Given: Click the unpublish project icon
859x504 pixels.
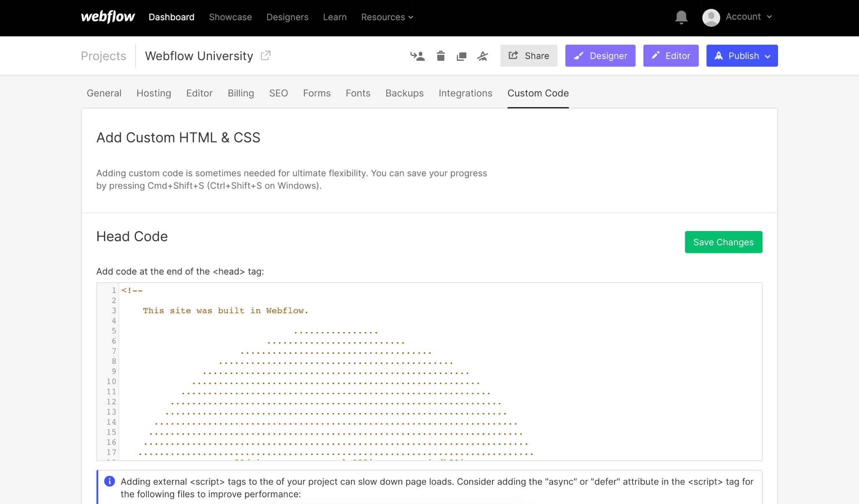Looking at the screenshot, I should [x=482, y=56].
